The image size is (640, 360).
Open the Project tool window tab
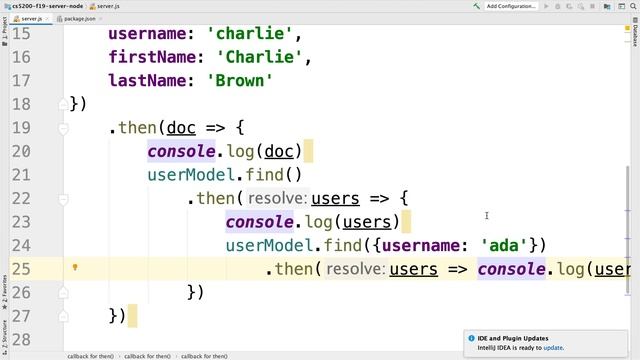(4, 31)
